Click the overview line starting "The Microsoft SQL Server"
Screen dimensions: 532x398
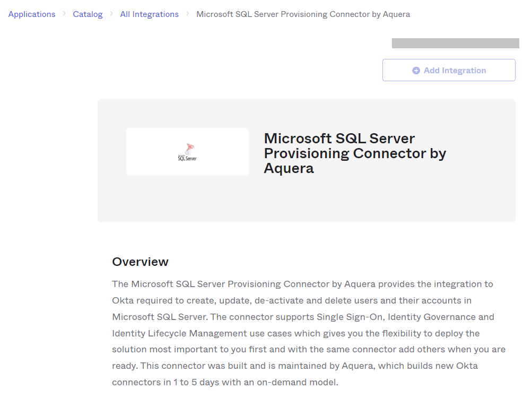click(x=302, y=284)
